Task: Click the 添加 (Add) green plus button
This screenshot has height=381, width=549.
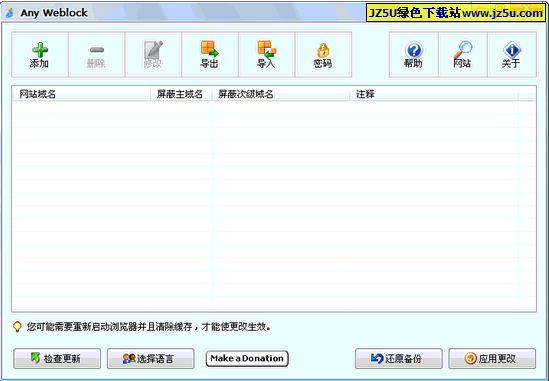Action: [x=40, y=55]
